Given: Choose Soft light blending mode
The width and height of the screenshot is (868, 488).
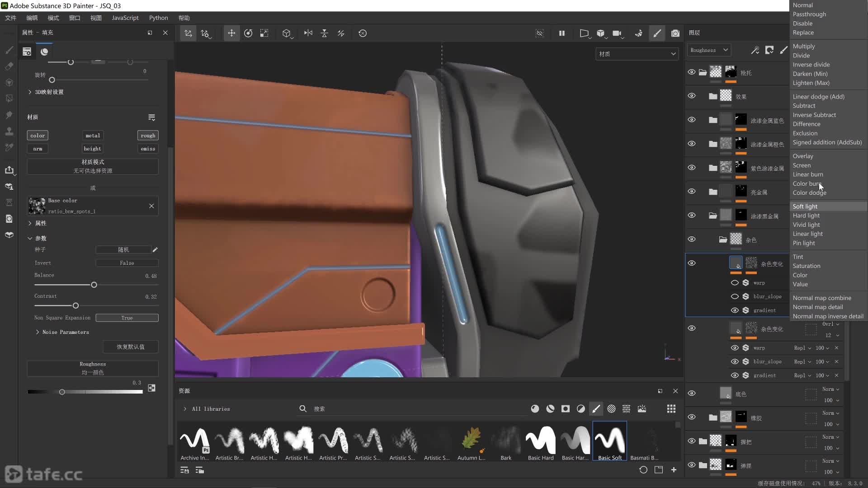Looking at the screenshot, I should 828,206.
